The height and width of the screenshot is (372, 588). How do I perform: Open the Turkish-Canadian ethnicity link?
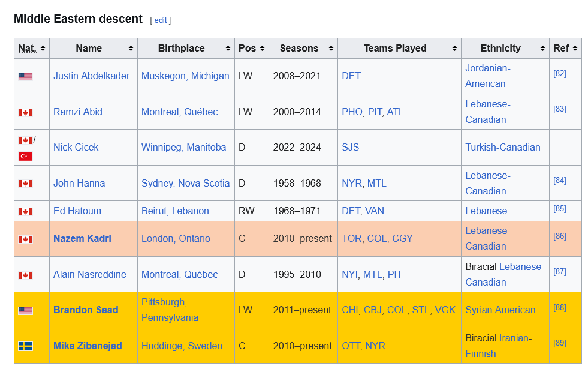pos(502,147)
